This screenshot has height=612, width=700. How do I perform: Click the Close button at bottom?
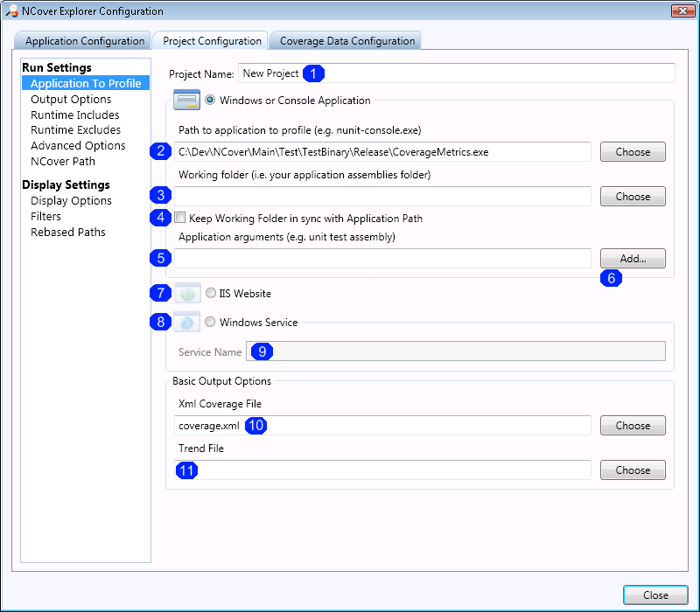coord(655,595)
